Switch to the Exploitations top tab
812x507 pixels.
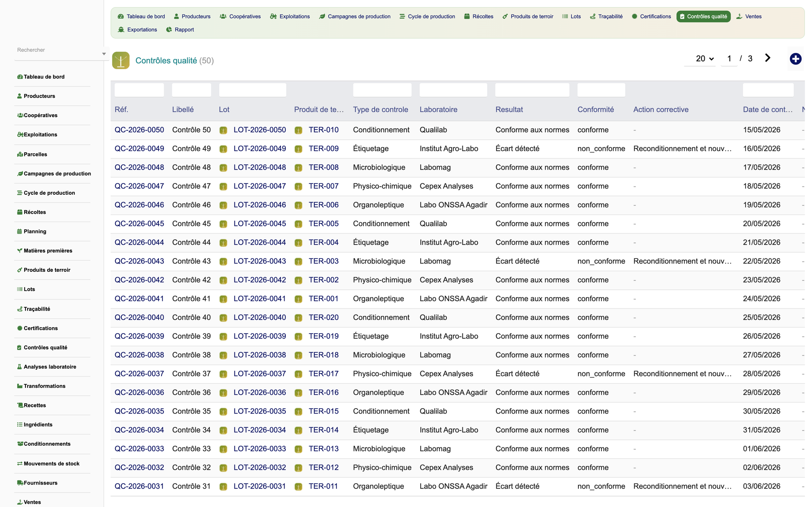tap(290, 17)
